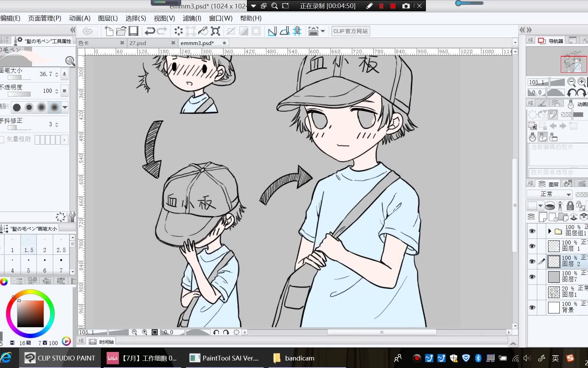The height and width of the screenshot is (368, 588).
Task: Pick a color in the color square
Action: (x=30, y=313)
